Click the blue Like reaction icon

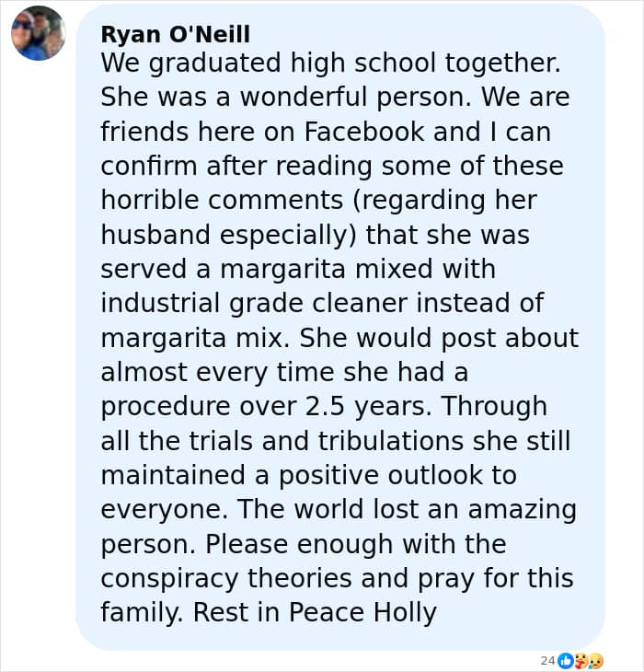(565, 660)
